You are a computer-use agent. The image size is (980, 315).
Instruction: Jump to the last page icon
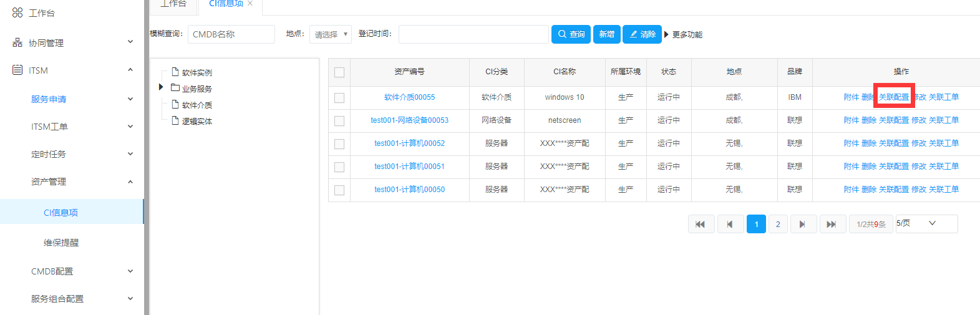tap(832, 224)
